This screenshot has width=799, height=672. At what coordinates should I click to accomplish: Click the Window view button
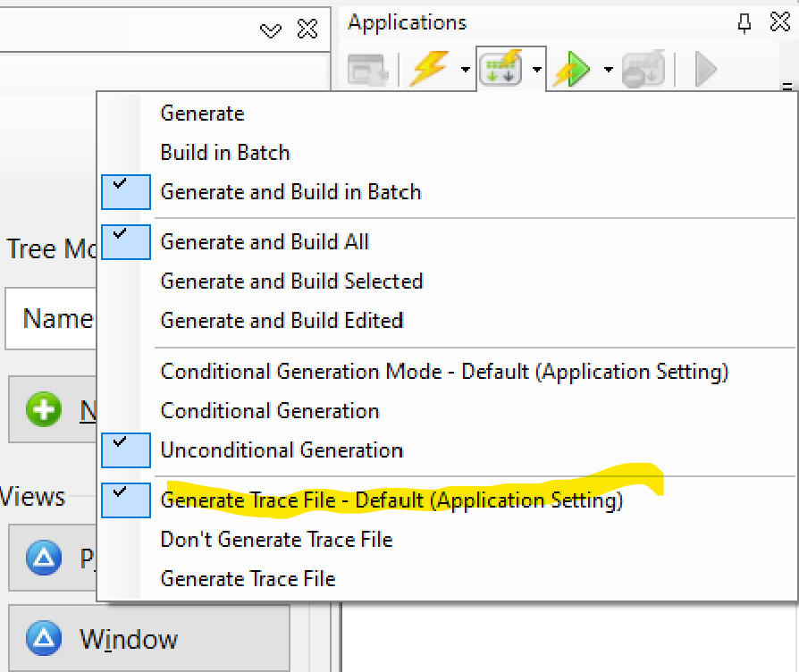148,639
